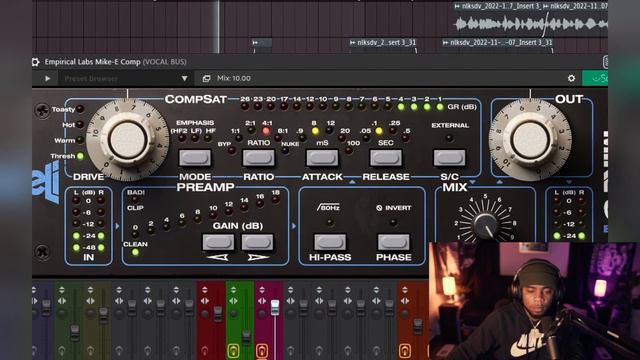
Task: Click the stereo separation arrows on red channel
Action: [204, 301]
